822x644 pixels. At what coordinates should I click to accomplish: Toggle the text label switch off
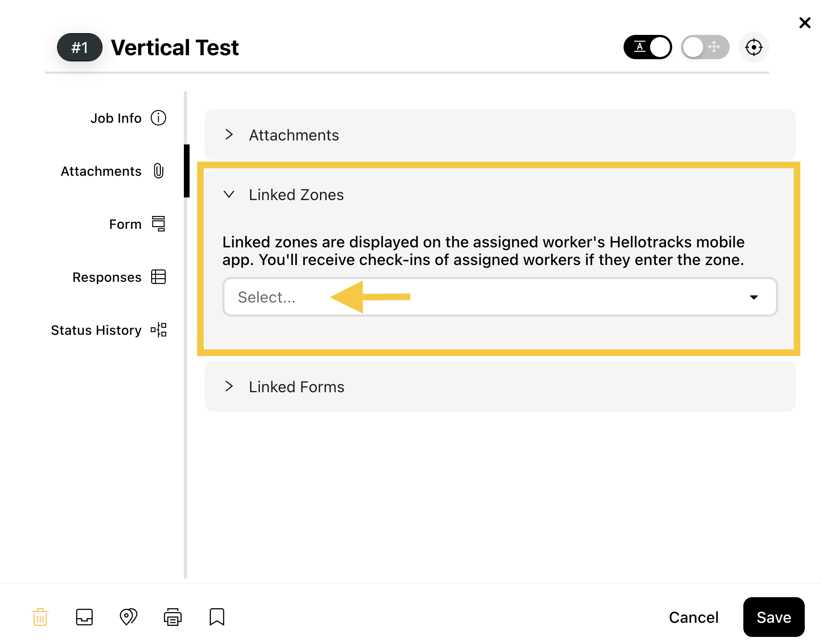pos(648,47)
